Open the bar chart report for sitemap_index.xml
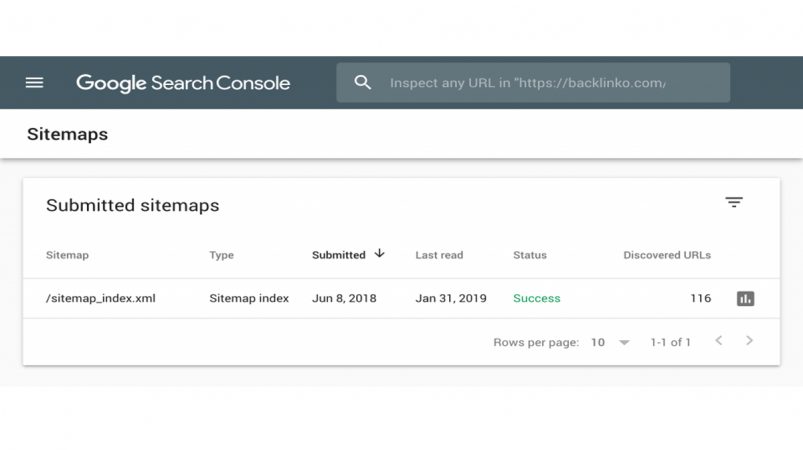The height and width of the screenshot is (450, 803). (745, 298)
